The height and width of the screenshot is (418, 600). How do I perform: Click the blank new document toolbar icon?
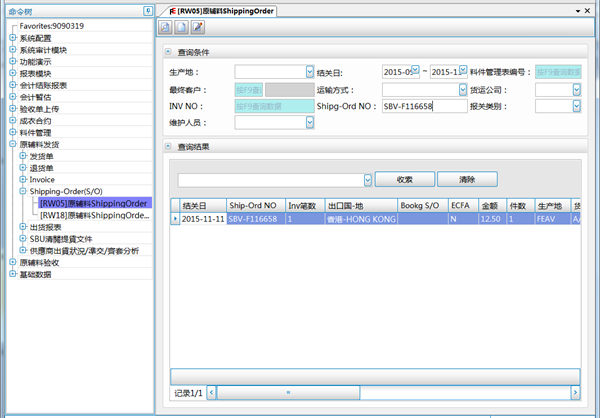[x=182, y=27]
